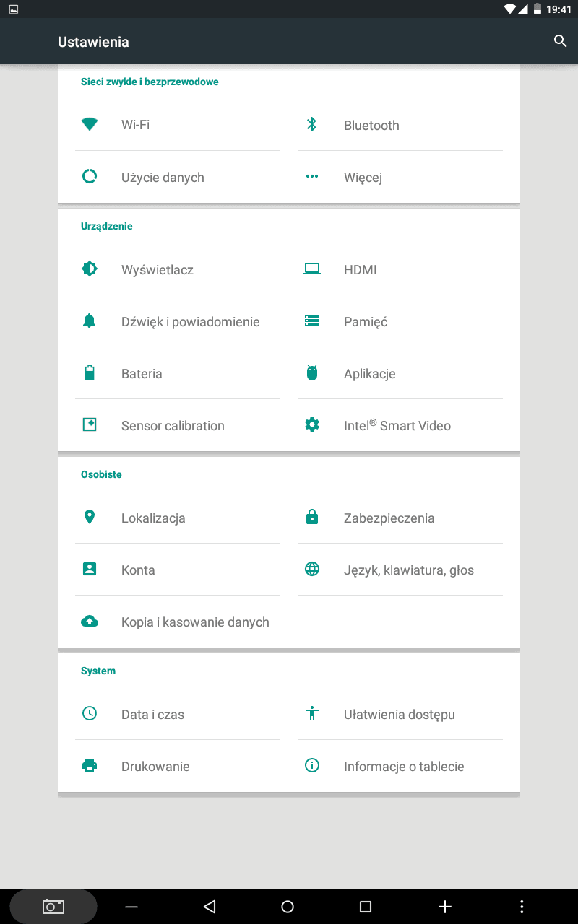Tap the Aplikacje android icon

(x=312, y=373)
